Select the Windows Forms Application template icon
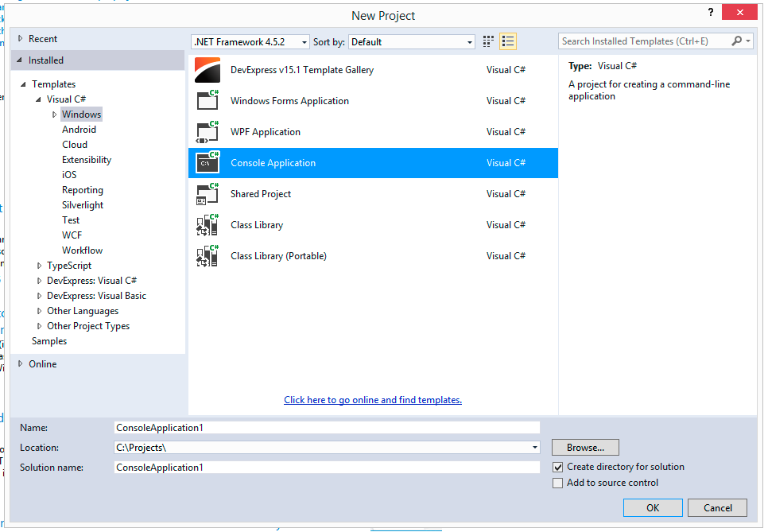Screen dimensions: 768x532 (x=207, y=100)
